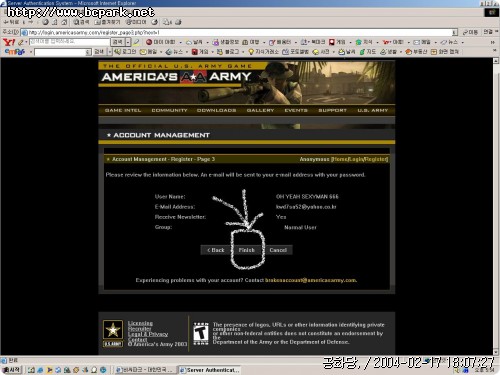Open the 미디어 media toolbar button
Image resolution: width=500 pixels, height=375 pixels.
[136, 22]
